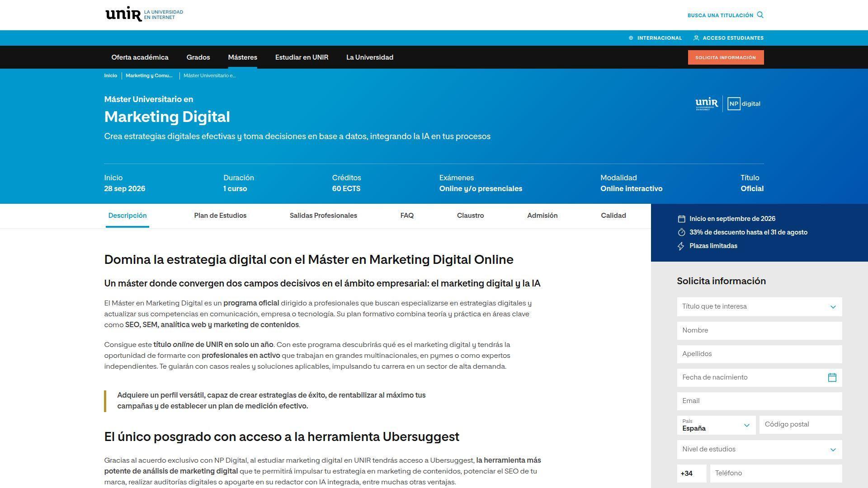Open Másteres menu
Image resolution: width=868 pixels, height=488 pixels.
tap(242, 57)
